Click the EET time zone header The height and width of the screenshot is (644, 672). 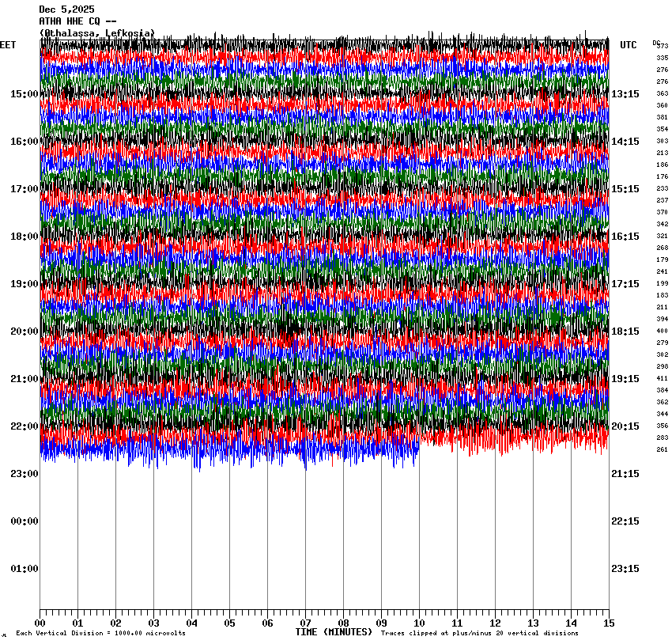click(x=8, y=45)
